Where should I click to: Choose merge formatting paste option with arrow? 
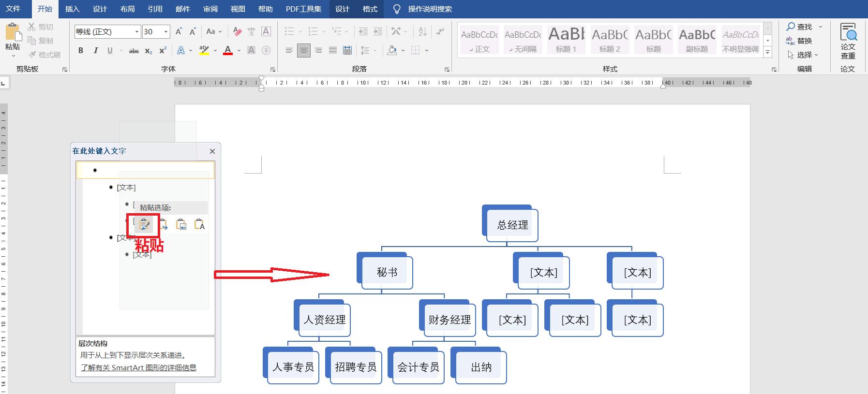coord(164,224)
